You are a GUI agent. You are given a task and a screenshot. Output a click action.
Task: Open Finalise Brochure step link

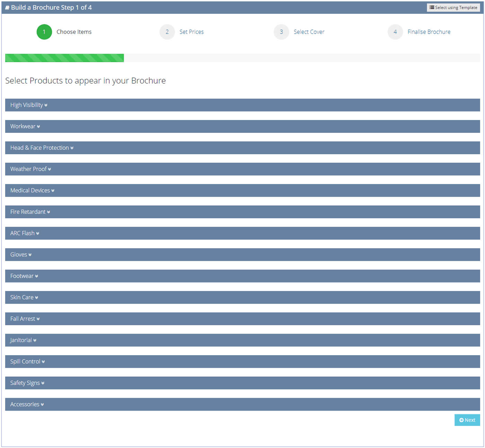429,32
